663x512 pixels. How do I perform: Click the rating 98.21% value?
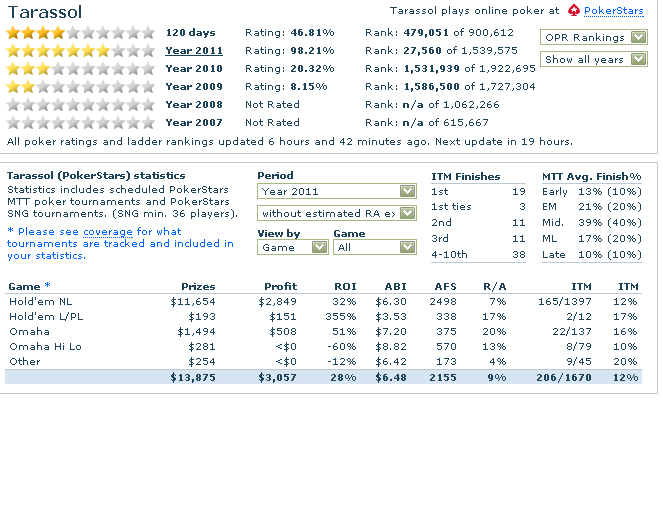tap(312, 51)
